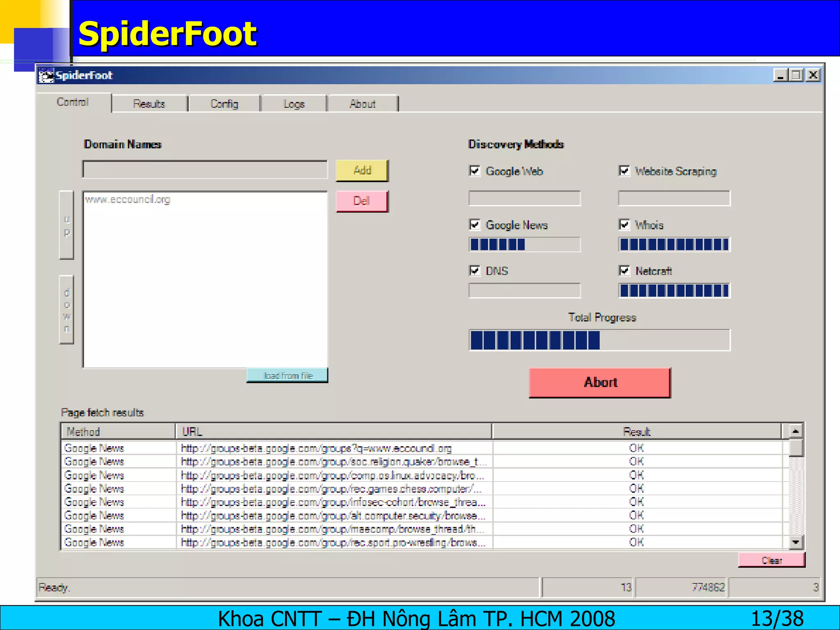Select the maecomp URL row

pos(422,529)
